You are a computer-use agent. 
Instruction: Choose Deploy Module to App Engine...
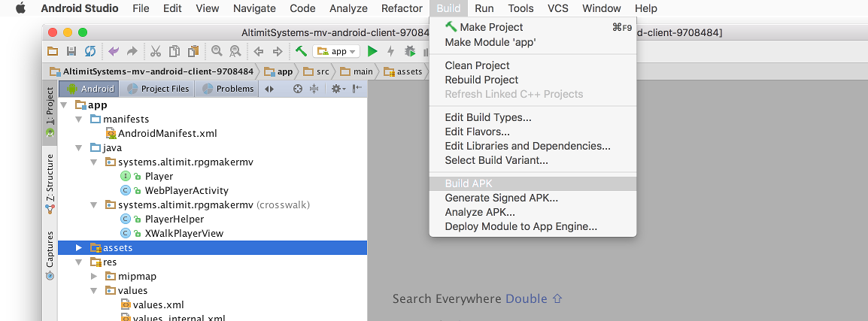click(x=533, y=226)
